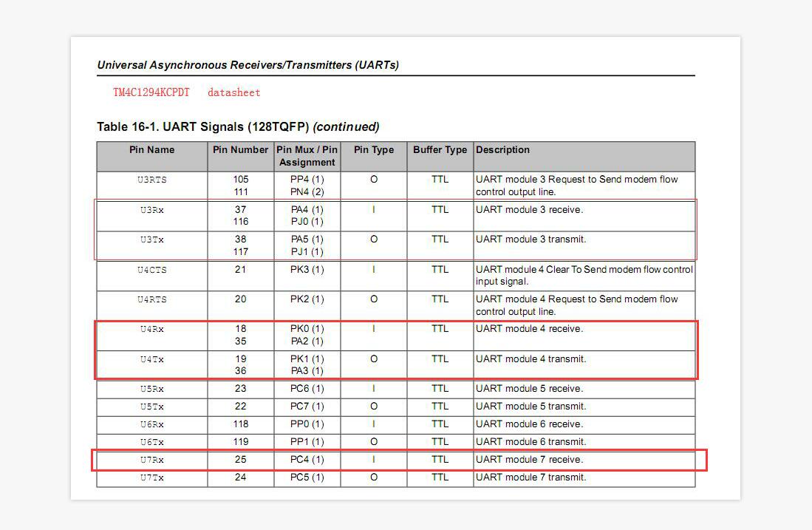Select the 'Table 16-1. UART Signals (128TQFP)' caption

[203, 127]
